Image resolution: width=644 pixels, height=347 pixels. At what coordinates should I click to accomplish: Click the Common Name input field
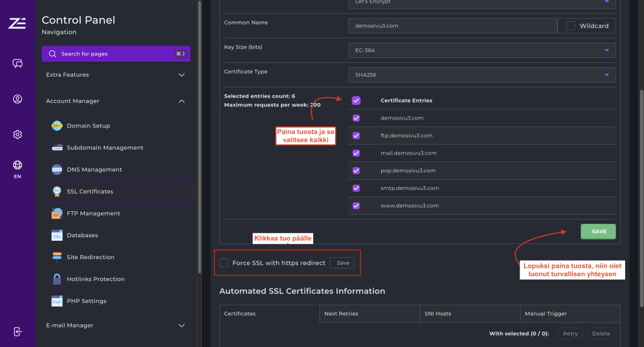click(x=452, y=26)
